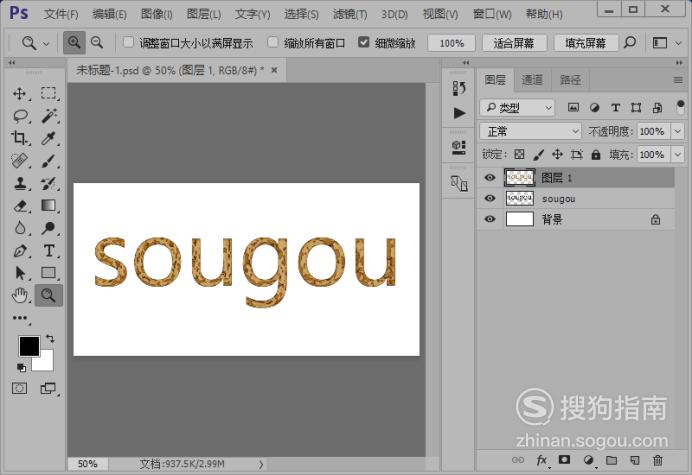The image size is (692, 475).
Task: Switch to the 通道 tab
Action: pyautogui.click(x=532, y=80)
